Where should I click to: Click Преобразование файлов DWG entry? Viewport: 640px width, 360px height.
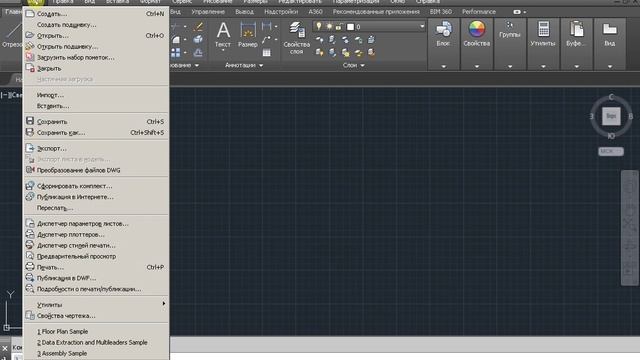tap(96, 170)
